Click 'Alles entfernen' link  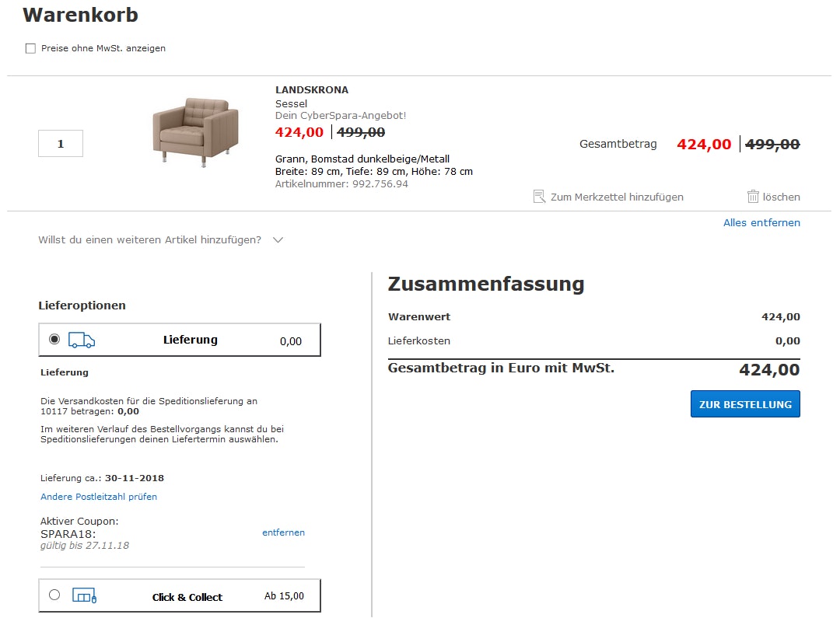761,223
